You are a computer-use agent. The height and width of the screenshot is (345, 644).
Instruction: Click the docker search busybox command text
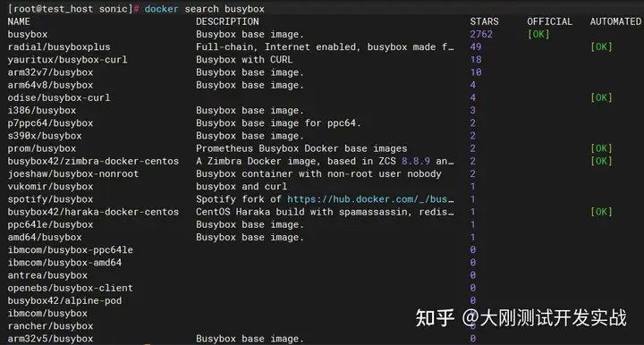point(204,9)
